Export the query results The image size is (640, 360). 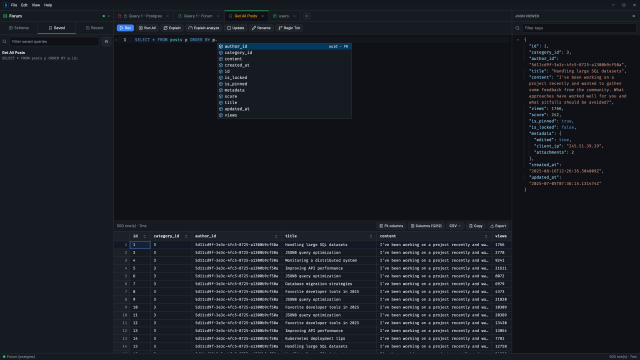498,226
